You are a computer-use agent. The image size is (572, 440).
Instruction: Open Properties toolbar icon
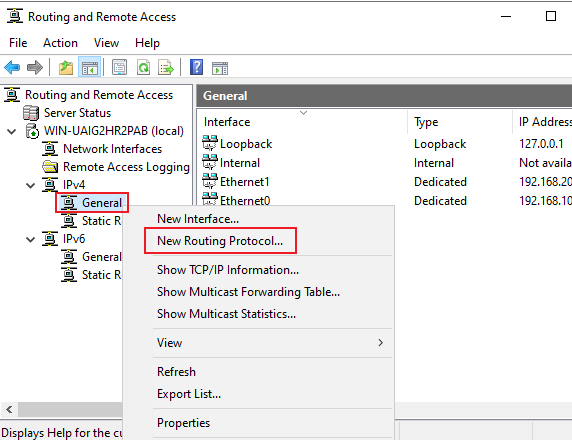(x=120, y=68)
